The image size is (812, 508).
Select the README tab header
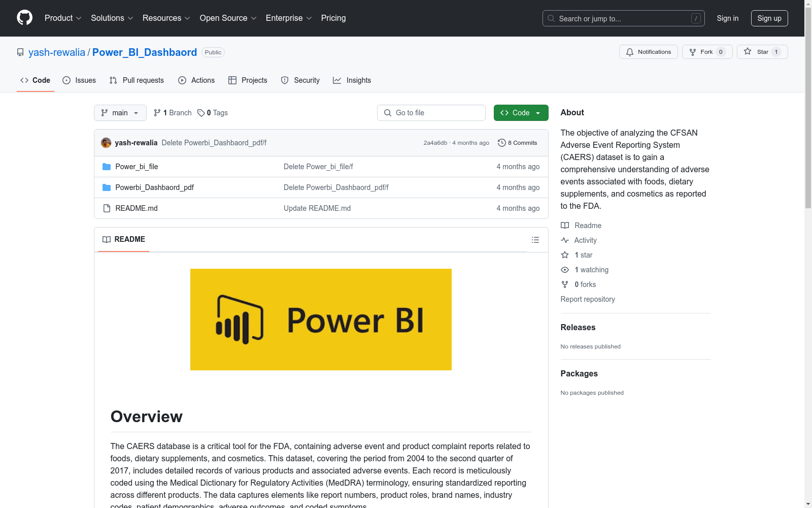coord(124,239)
